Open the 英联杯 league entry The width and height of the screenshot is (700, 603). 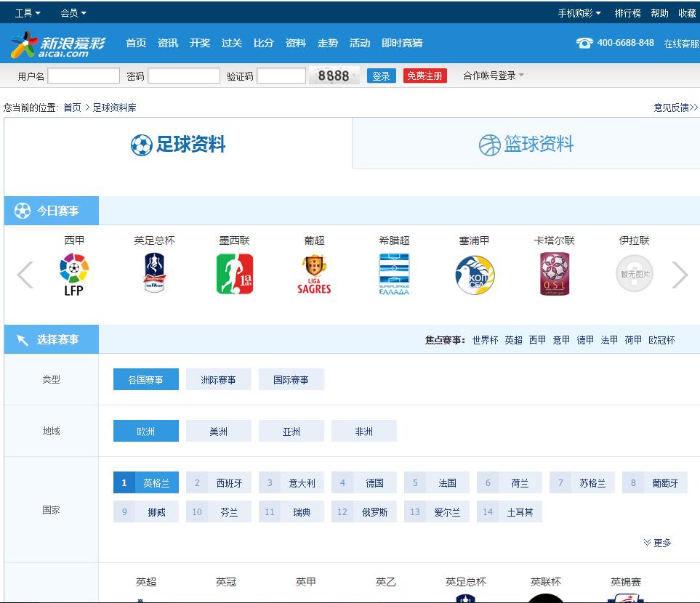(x=546, y=582)
